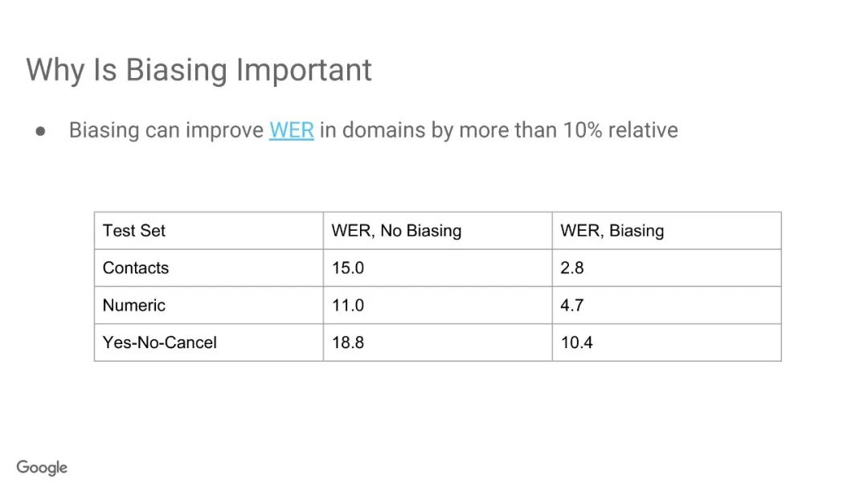Select the 'Test Set' header cell
Screen dimensions: 868x488
[x=209, y=231]
